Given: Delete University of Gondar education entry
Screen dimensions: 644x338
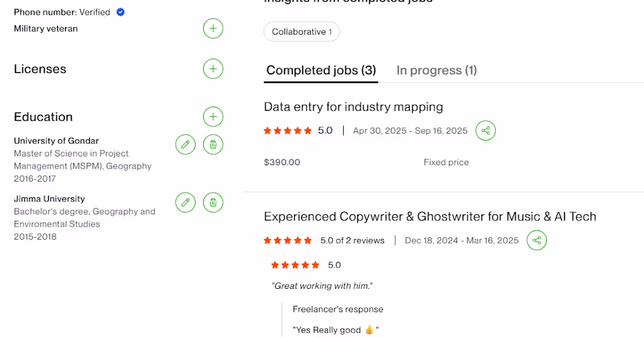Looking at the screenshot, I should tap(213, 144).
